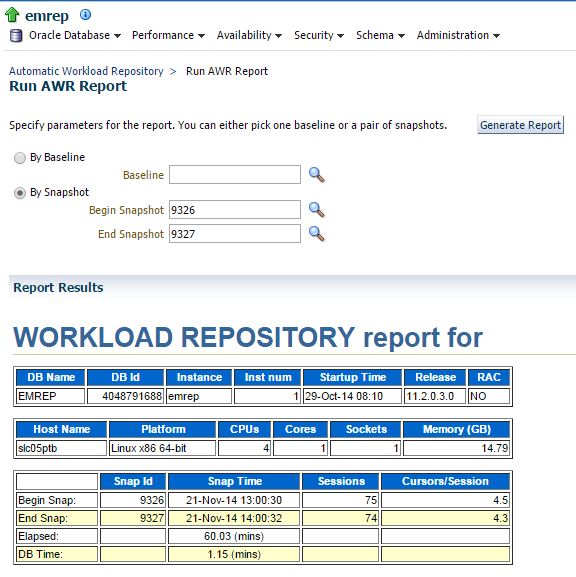The height and width of the screenshot is (577, 576).
Task: Generate the AWR report
Action: [x=520, y=125]
